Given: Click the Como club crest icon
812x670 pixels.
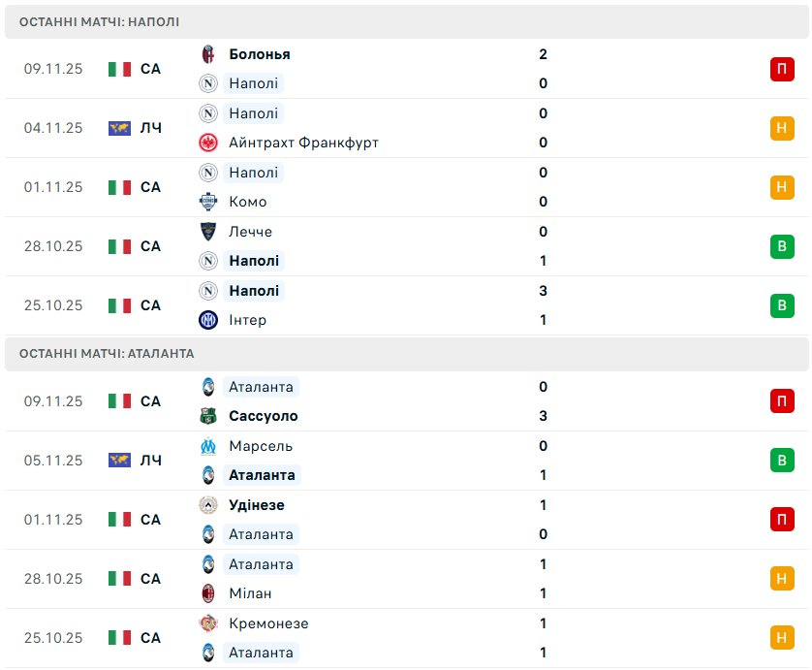Looking at the screenshot, I should (208, 202).
